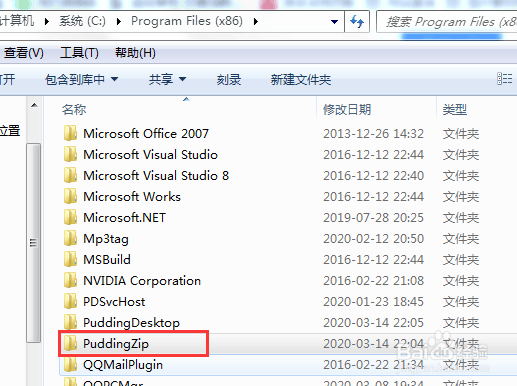This screenshot has width=517, height=386.
Task: Click the 刻录 toolbar button
Action: pos(229,79)
